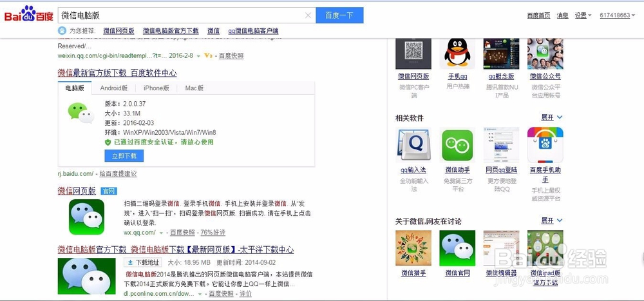Switch to the iPhone版 tab

click(x=156, y=88)
